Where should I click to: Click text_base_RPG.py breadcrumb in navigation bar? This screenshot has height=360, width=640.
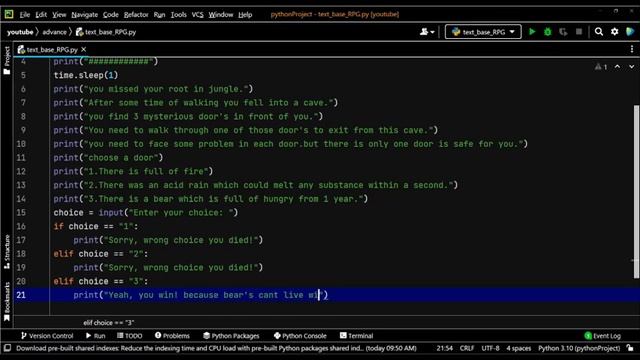(106, 32)
